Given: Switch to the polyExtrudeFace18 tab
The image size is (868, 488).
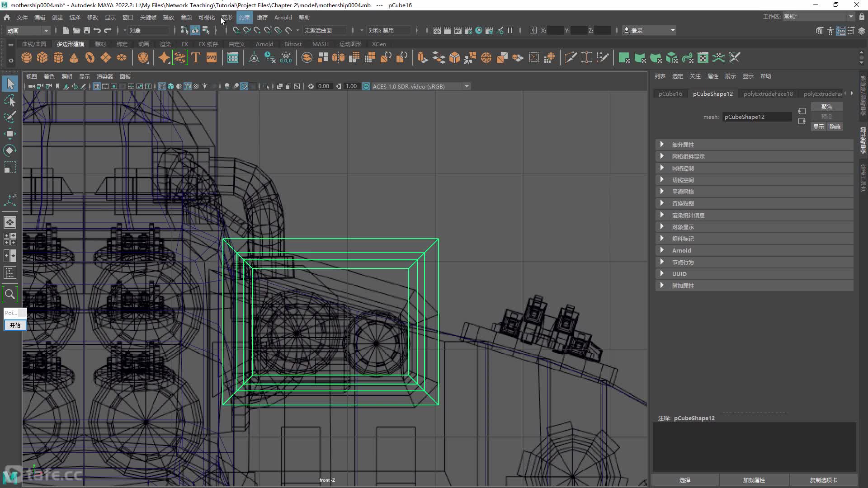Looking at the screenshot, I should point(768,94).
